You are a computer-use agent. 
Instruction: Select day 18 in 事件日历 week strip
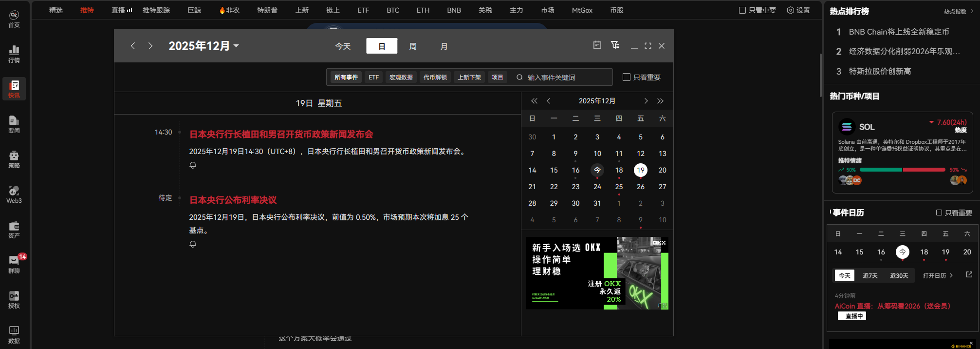924,252
